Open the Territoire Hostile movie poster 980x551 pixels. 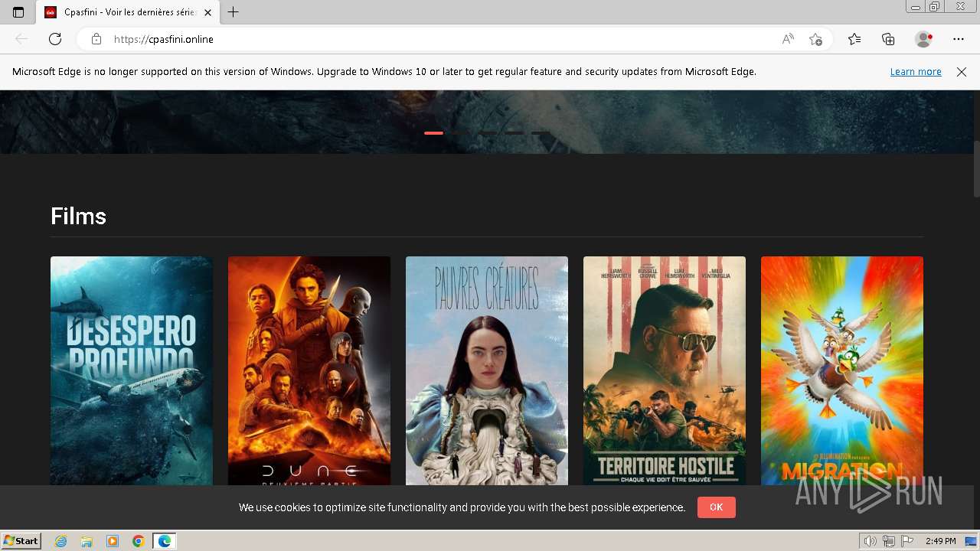pyautogui.click(x=665, y=370)
